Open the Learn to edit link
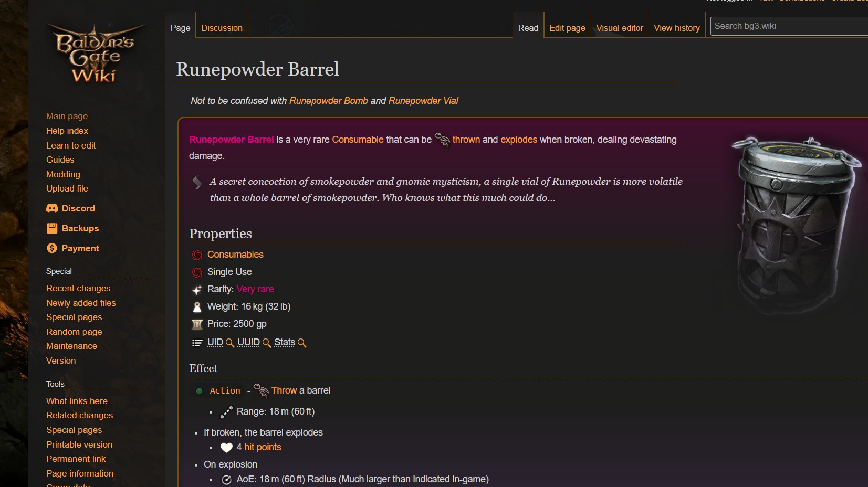 click(71, 145)
